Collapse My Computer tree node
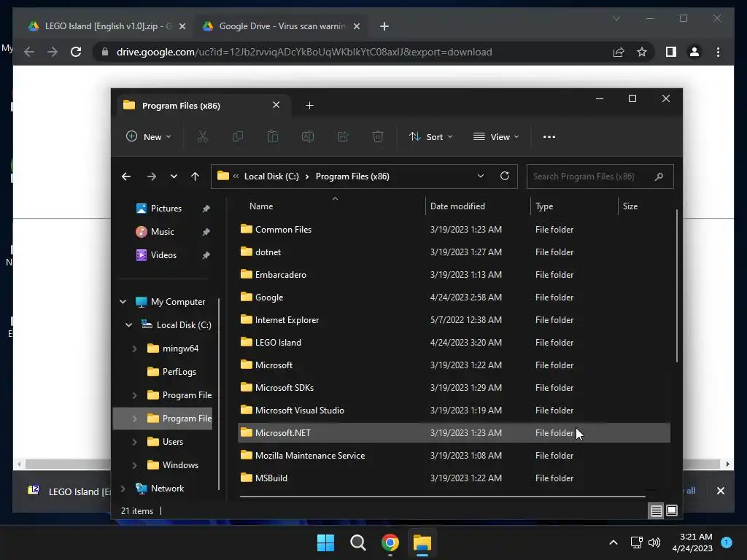The width and height of the screenshot is (747, 560). click(123, 301)
